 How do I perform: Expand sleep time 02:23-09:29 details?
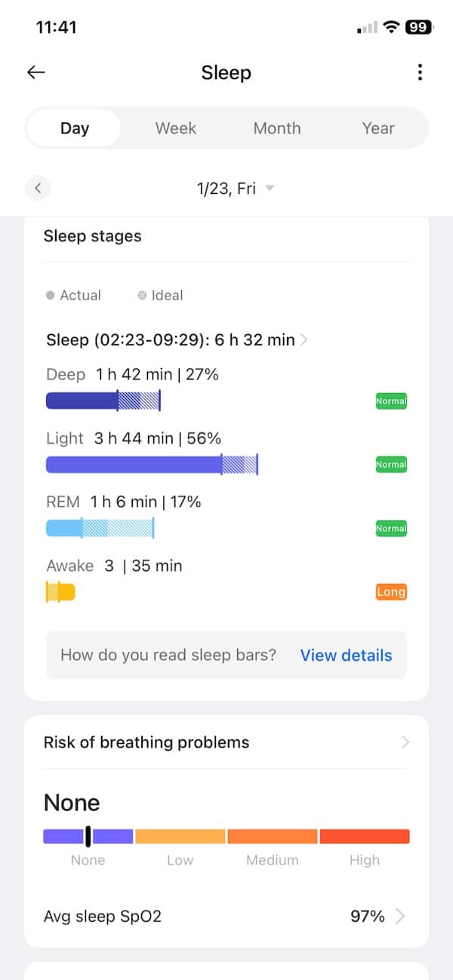tap(304, 340)
